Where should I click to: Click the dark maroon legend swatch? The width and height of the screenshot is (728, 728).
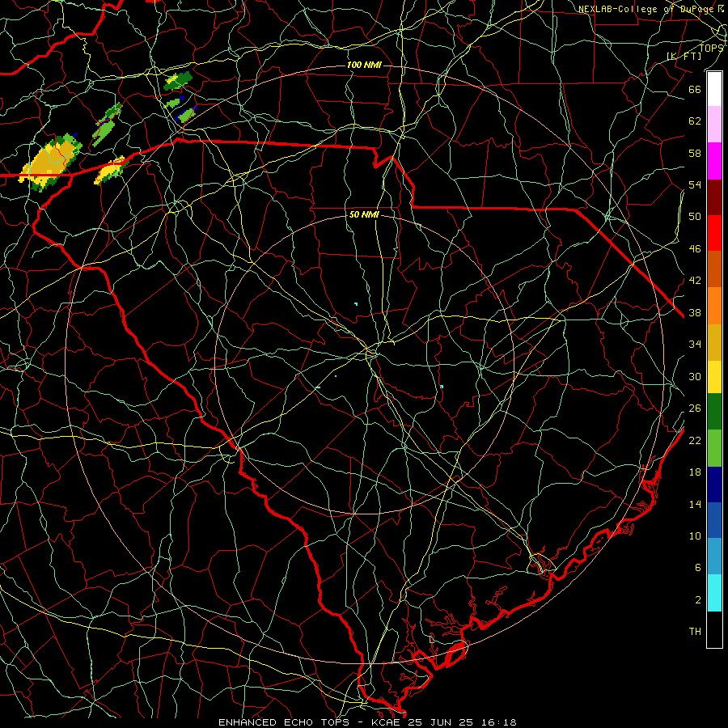point(714,197)
